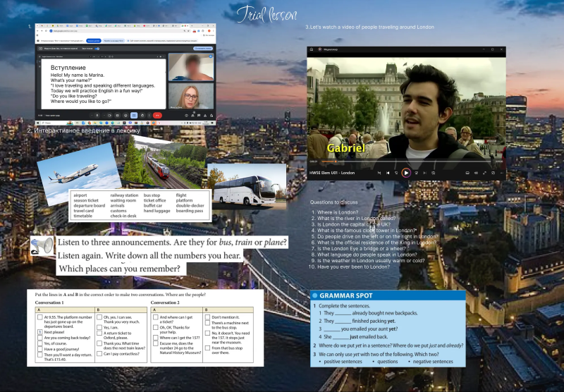Expand microphone options arrow in Meet toolbar
The width and height of the screenshot is (564, 392).
click(x=92, y=116)
